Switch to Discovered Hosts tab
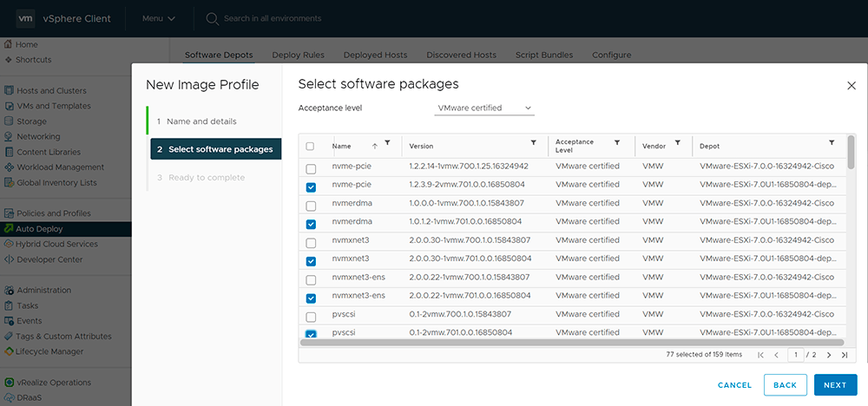The image size is (868, 406). [x=461, y=55]
